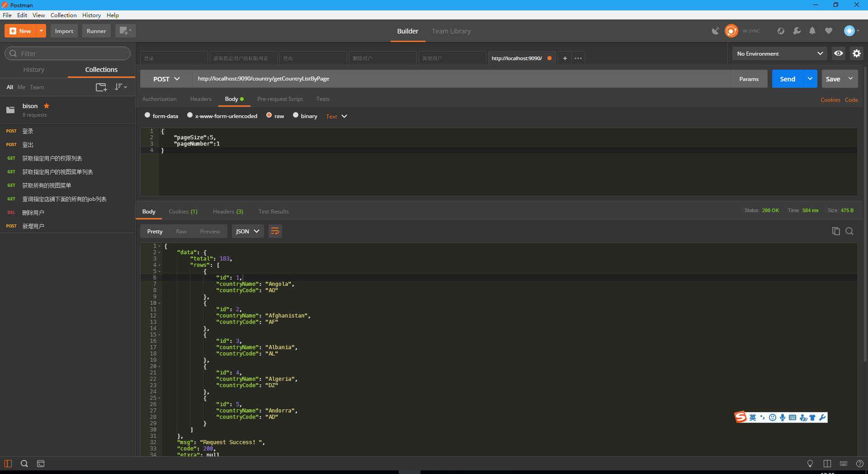868x474 pixels.
Task: Open notifications bell icon
Action: pos(812,31)
